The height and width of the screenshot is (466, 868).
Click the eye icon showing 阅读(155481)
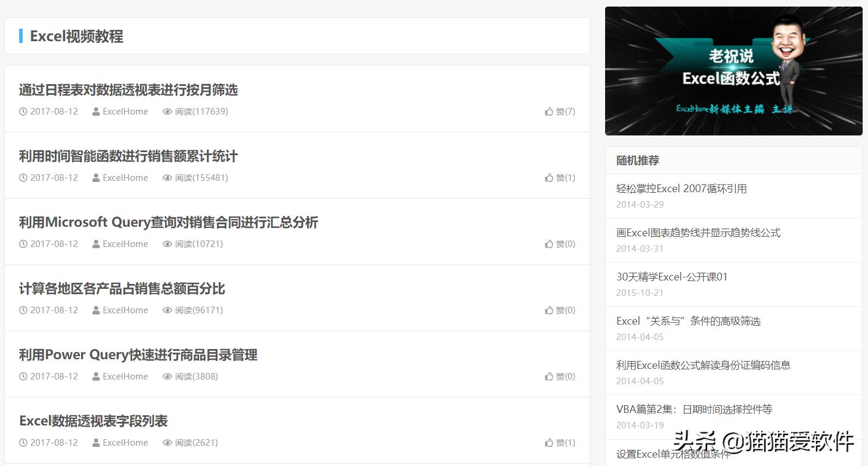(x=168, y=177)
